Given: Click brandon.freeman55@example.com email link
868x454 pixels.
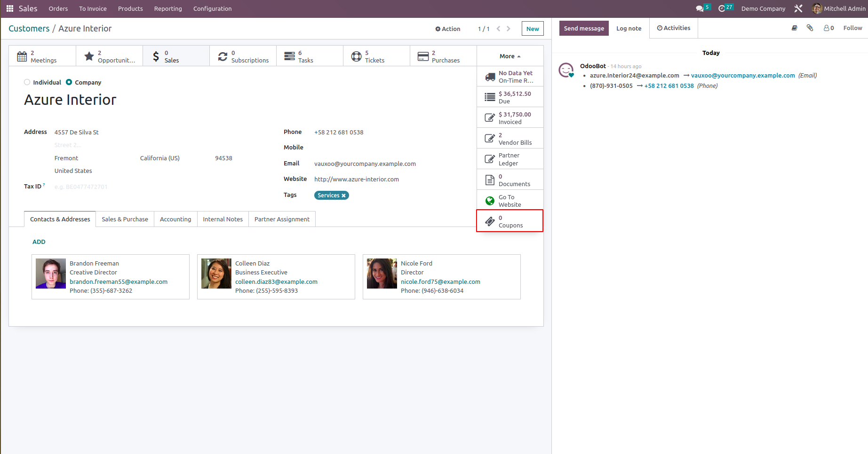Looking at the screenshot, I should 119,282.
